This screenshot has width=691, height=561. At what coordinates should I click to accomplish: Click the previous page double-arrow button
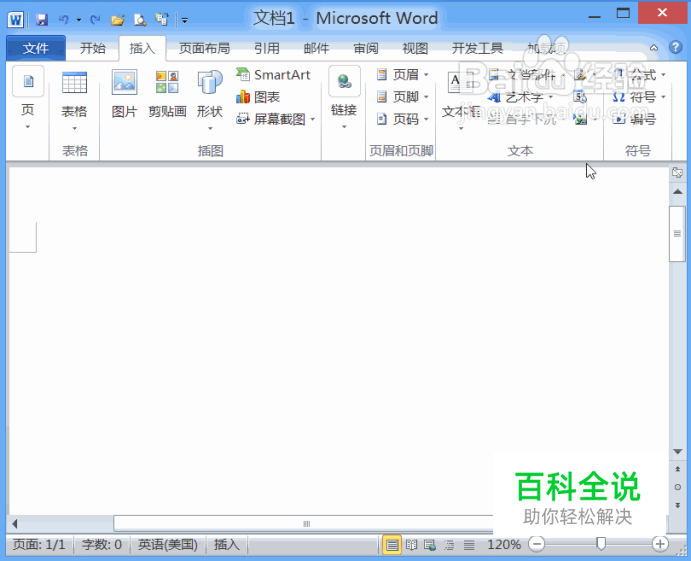click(677, 469)
